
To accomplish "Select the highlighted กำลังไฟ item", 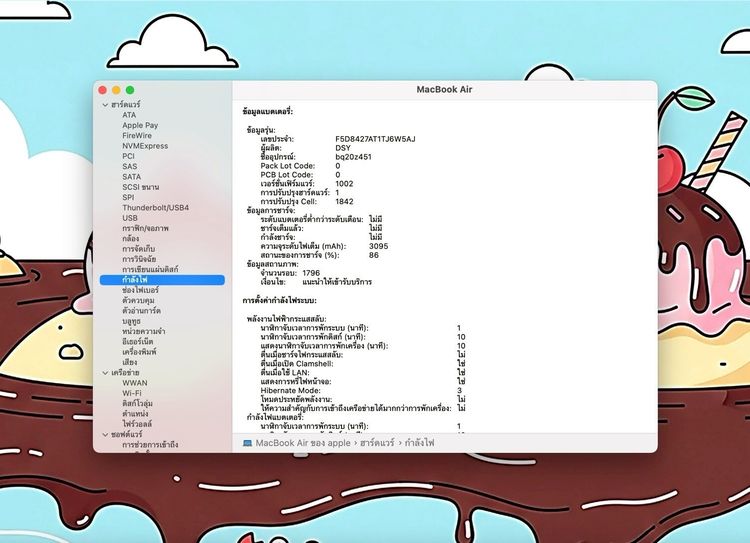I will 136,280.
